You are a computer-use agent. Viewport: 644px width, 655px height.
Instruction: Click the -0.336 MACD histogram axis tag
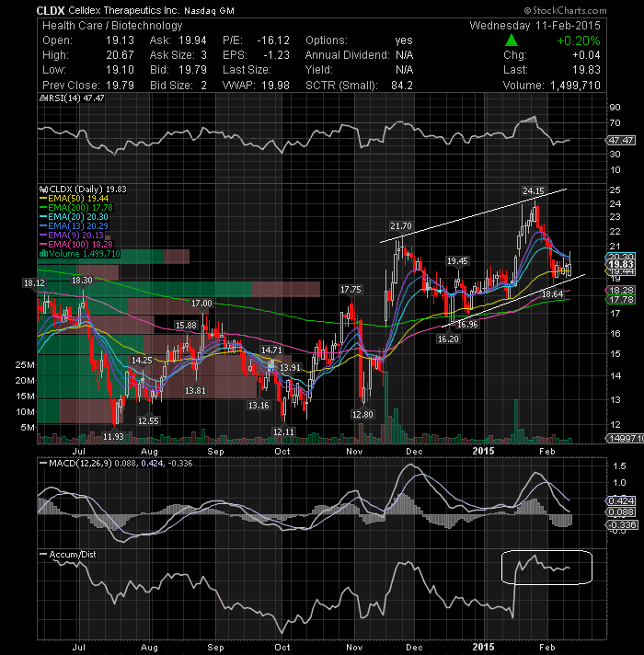pyautogui.click(x=622, y=524)
